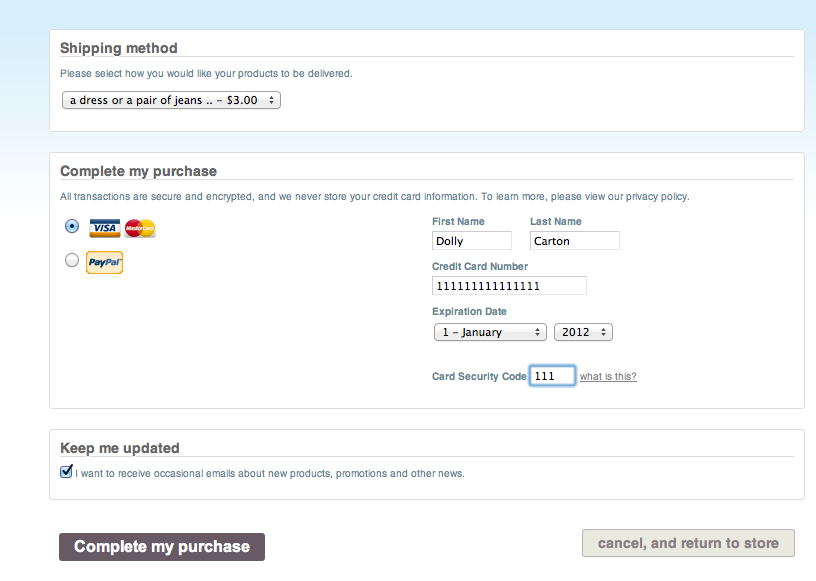The image size is (816, 581).
Task: Select the credit card payment radio button
Action: point(72,226)
